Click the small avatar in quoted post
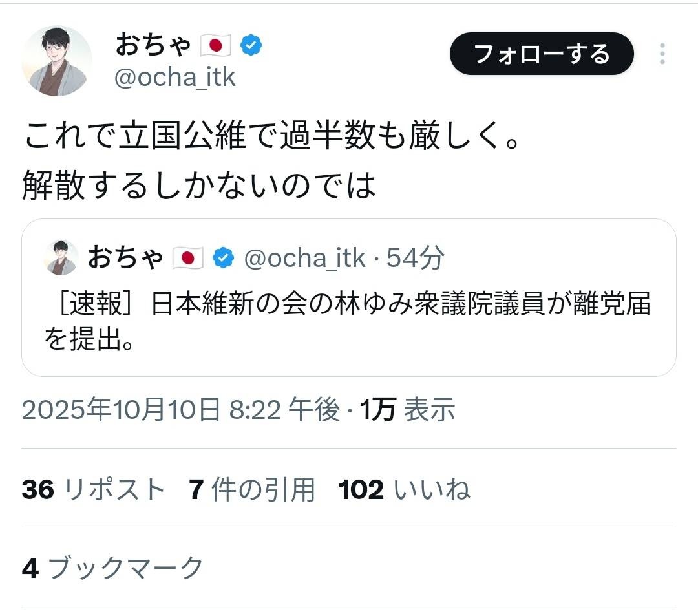 pos(61,257)
